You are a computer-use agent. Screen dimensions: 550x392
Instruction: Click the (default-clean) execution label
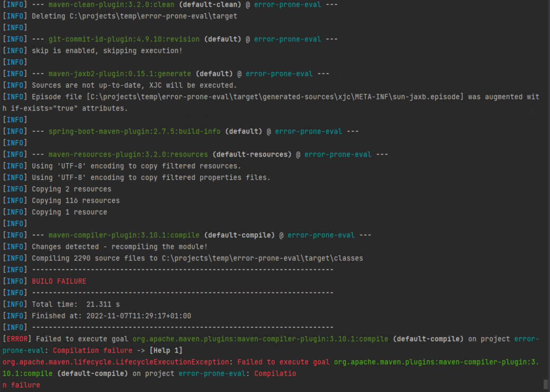[x=210, y=5]
